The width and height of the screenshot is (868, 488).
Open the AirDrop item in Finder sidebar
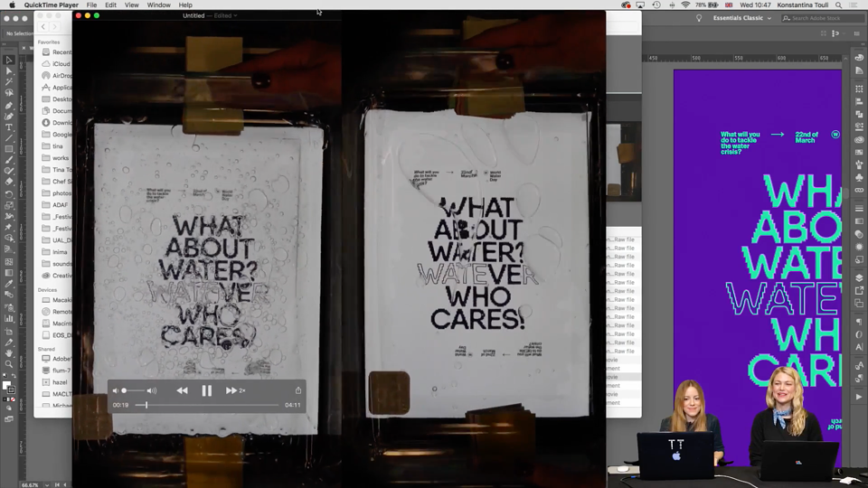tap(57, 76)
